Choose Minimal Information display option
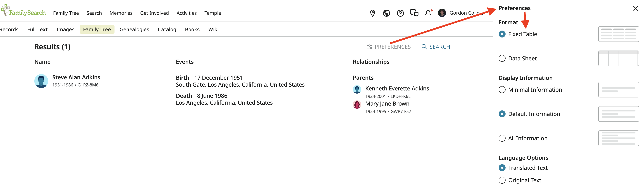The width and height of the screenshot is (644, 192). [x=502, y=90]
